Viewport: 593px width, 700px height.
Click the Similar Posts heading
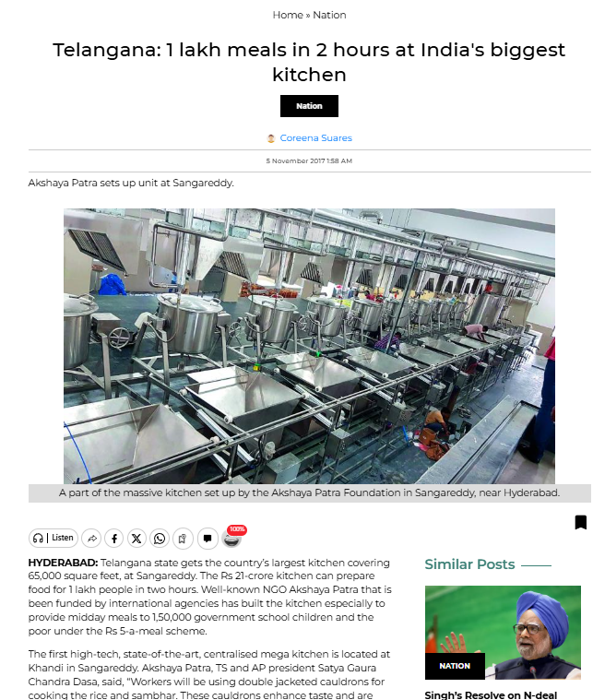coord(469,564)
